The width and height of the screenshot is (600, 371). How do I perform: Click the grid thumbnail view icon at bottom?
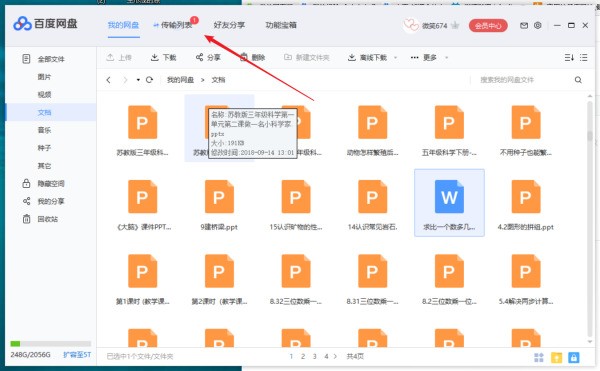539,358
